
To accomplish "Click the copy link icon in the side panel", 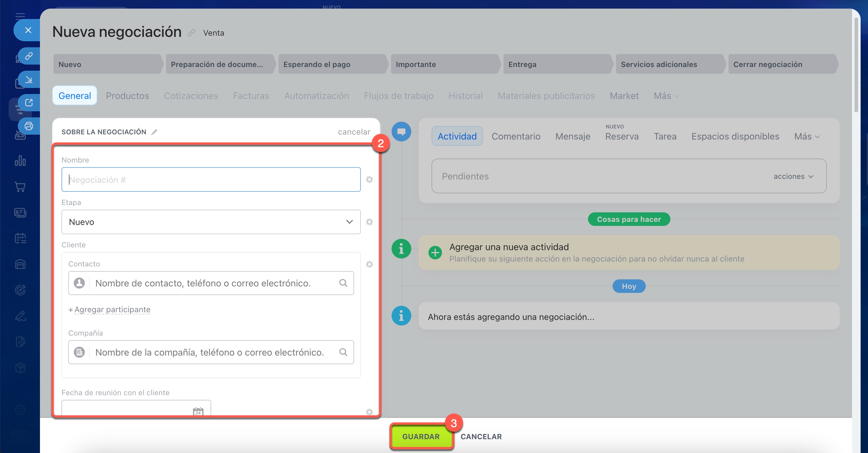I will [x=29, y=56].
